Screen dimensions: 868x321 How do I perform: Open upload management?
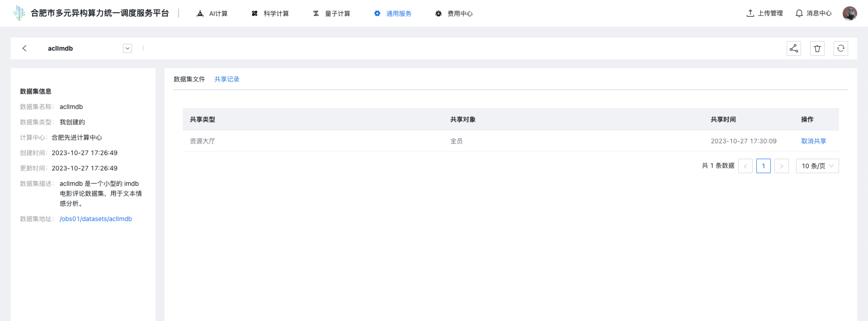coord(764,14)
